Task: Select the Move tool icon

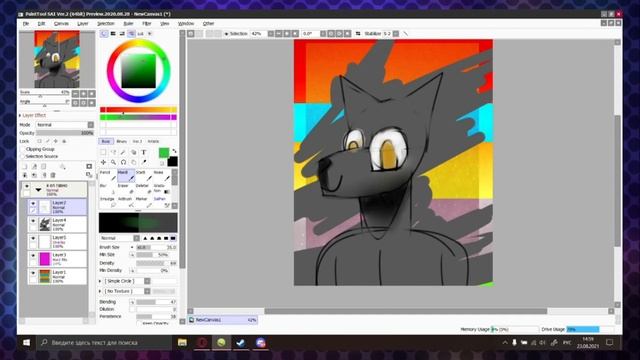Action: point(103,162)
